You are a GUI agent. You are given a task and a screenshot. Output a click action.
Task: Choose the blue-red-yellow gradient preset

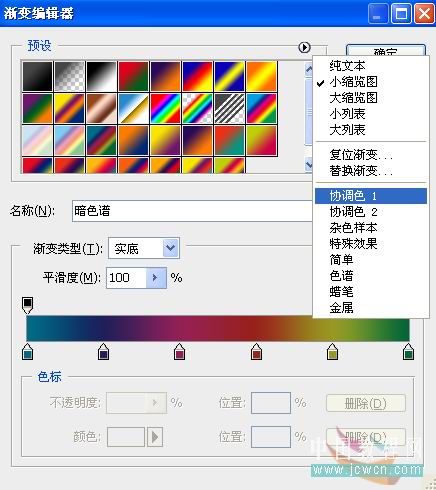(x=198, y=76)
